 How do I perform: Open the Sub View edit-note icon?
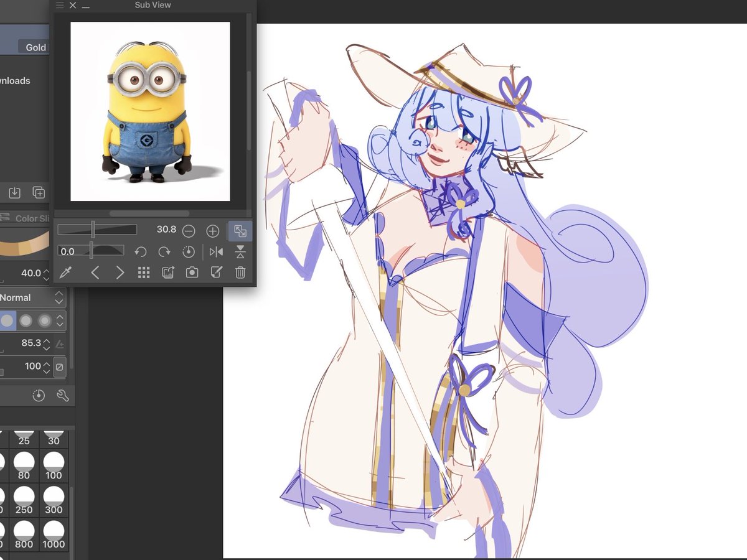pyautogui.click(x=216, y=273)
